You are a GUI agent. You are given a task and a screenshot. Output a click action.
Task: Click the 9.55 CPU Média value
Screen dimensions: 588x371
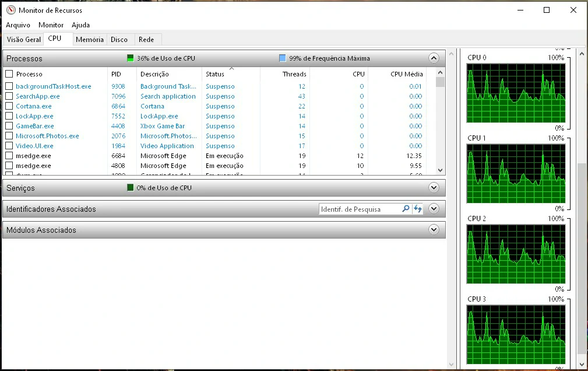416,165
